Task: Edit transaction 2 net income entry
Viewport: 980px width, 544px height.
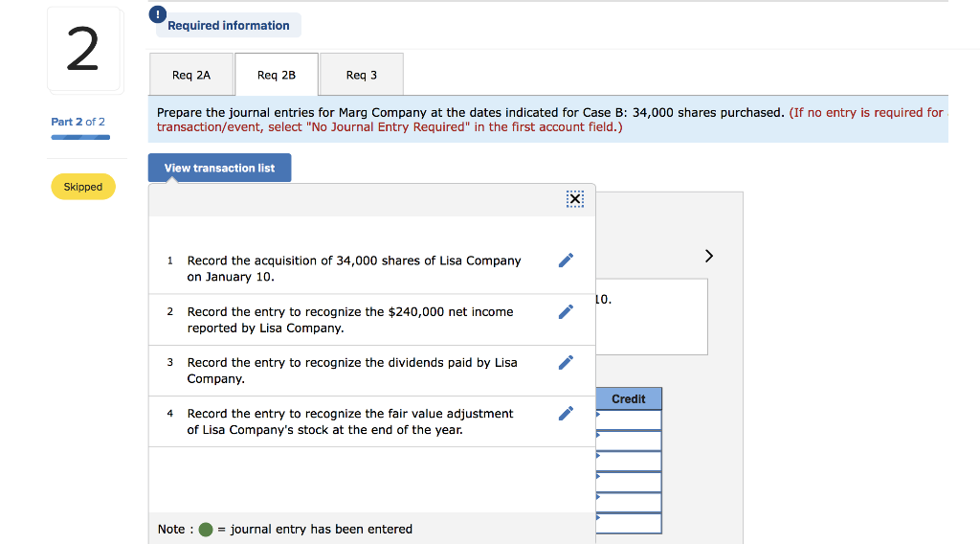Action: pos(566,311)
